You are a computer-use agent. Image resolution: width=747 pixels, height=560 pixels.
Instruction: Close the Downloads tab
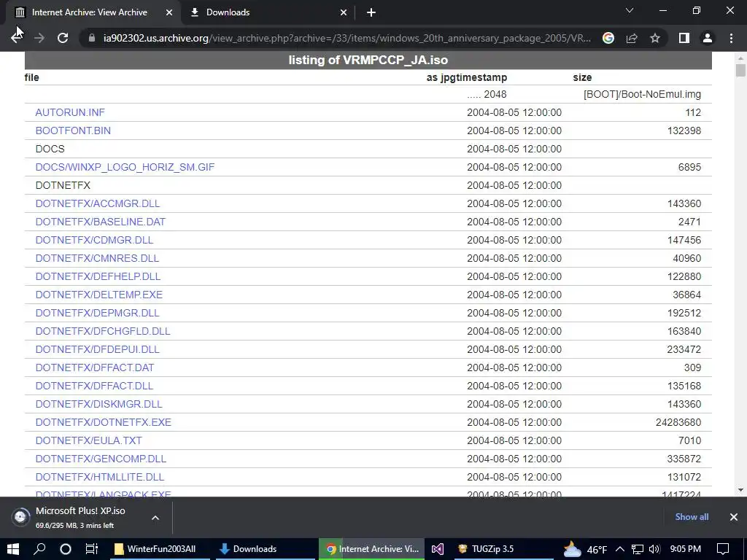point(344,12)
